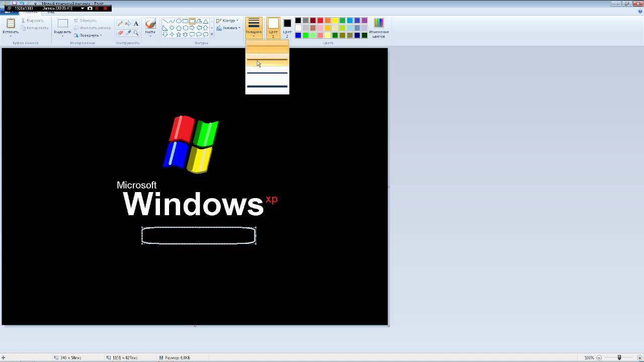The width and height of the screenshot is (644, 362).
Task: Pick the yellow color swatch
Action: pos(335,21)
